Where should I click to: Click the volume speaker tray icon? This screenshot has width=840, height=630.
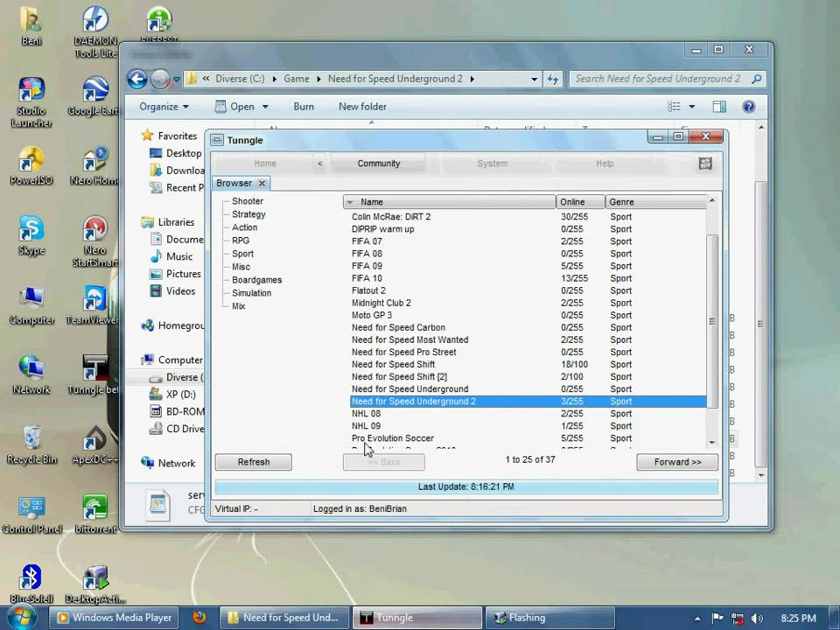coord(757,619)
